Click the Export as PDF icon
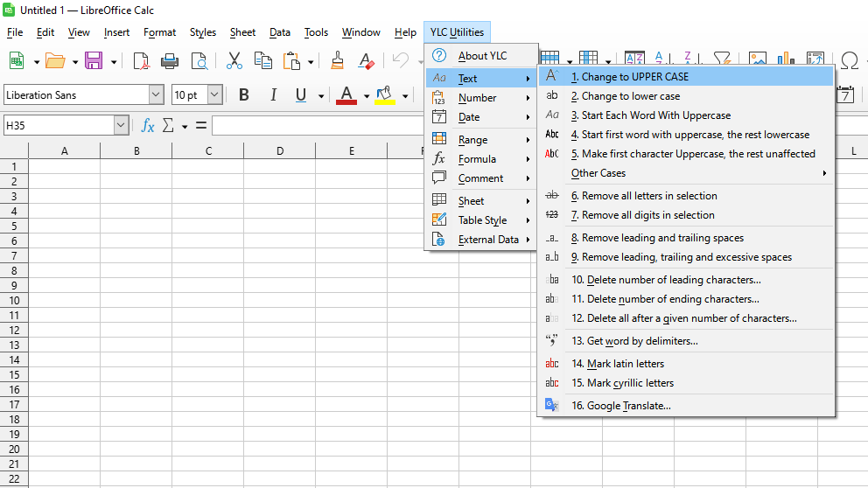This screenshot has height=488, width=868. [x=141, y=60]
